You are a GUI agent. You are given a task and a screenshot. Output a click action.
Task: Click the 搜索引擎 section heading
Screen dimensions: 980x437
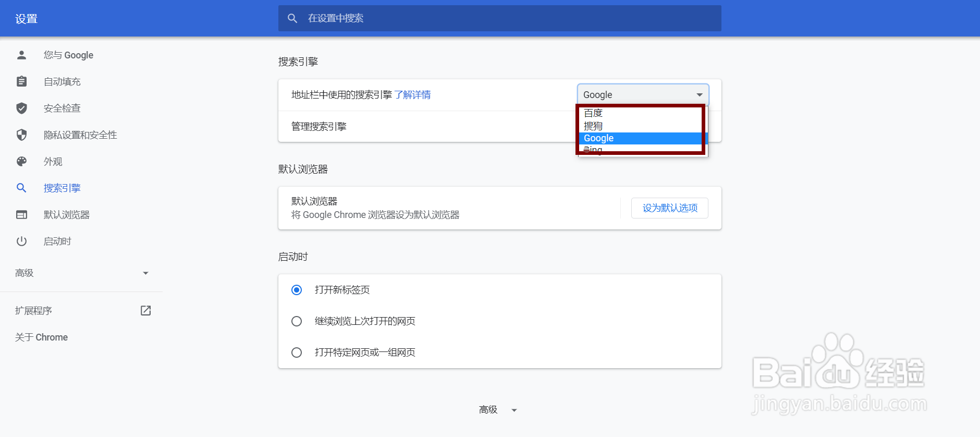298,62
